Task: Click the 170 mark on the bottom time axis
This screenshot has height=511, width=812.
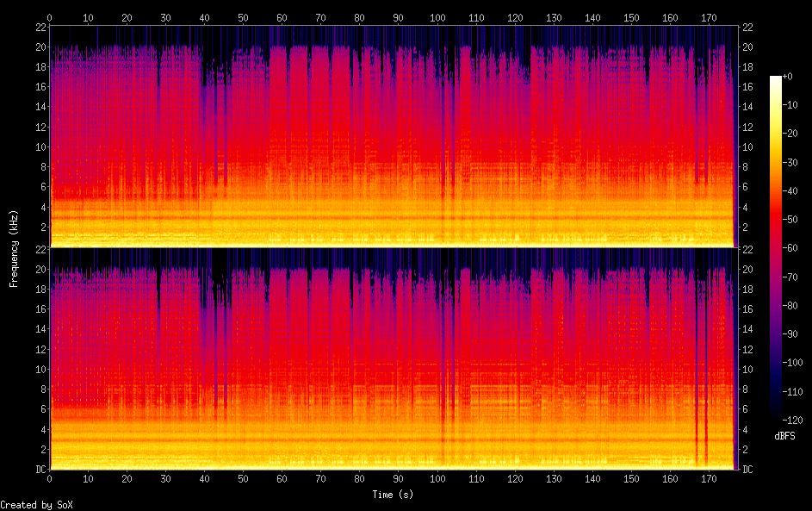Action: (x=709, y=478)
